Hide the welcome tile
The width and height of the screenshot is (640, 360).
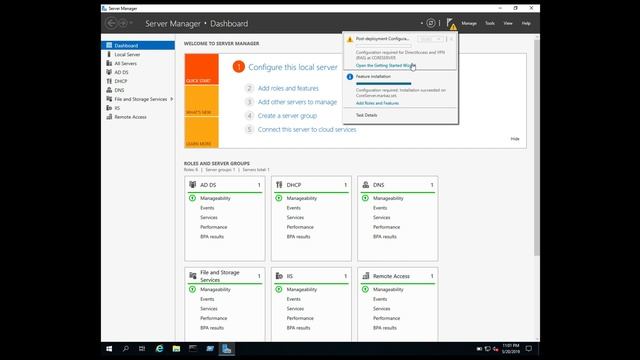515,139
